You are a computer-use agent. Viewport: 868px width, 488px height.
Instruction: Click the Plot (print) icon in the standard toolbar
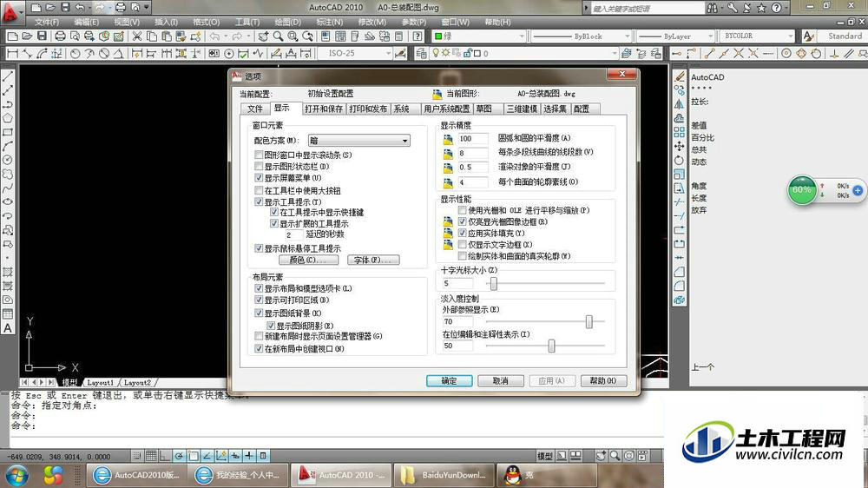coord(60,36)
